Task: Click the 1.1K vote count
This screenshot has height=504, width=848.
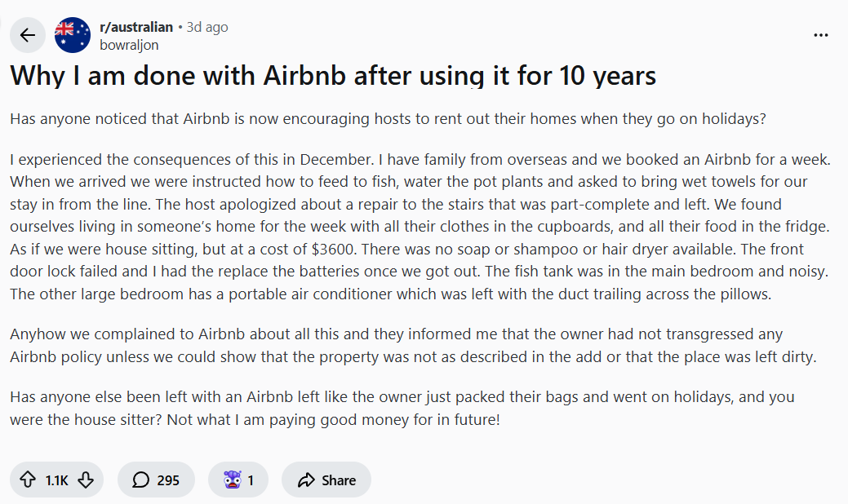Action: [x=56, y=480]
